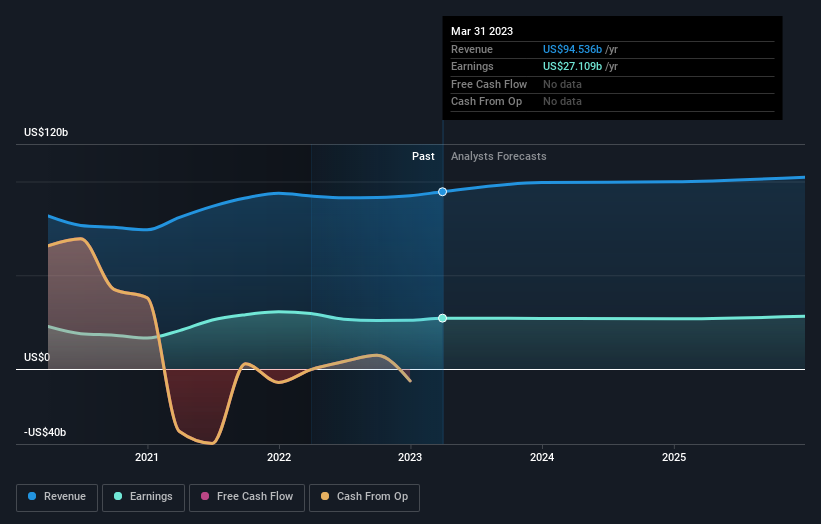Click the US$0 y-axis label
The width and height of the screenshot is (821, 524).
[37, 357]
